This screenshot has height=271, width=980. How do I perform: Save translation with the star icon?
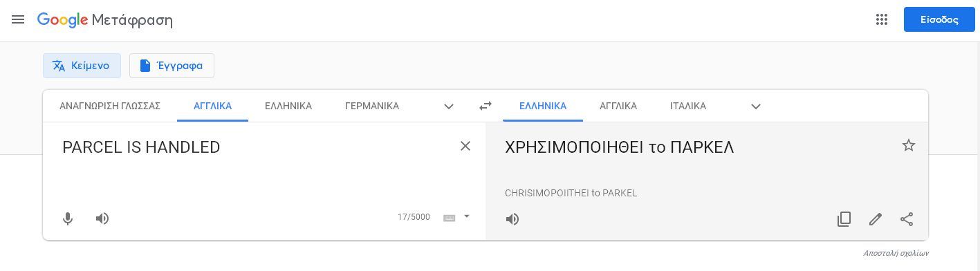[909, 145]
